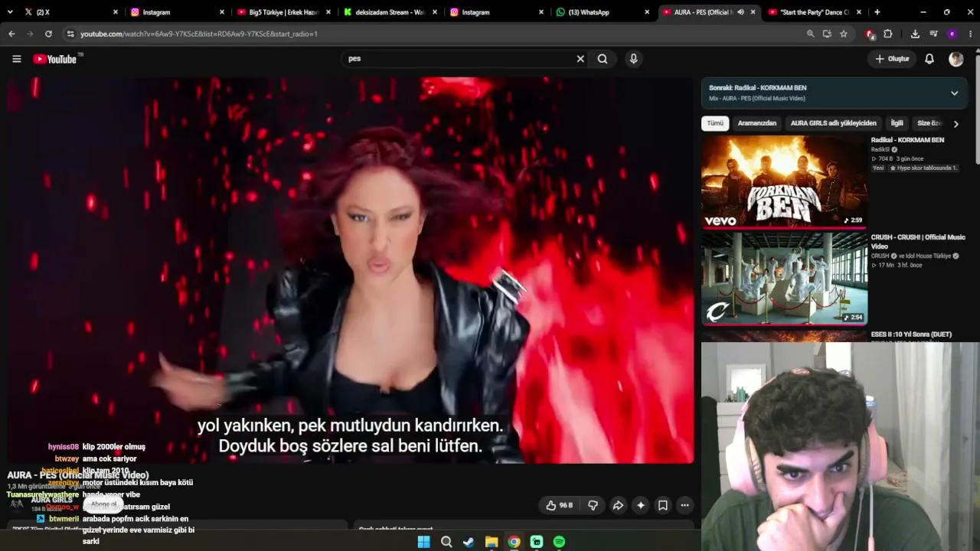
Task: Open the zoom magnifier in address bar
Action: coord(810,34)
